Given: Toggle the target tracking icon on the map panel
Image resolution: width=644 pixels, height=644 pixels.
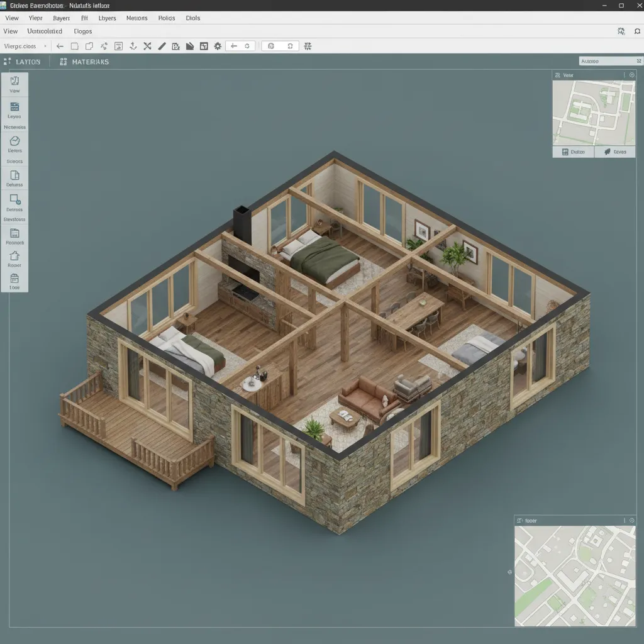Looking at the screenshot, I should tap(509, 572).
